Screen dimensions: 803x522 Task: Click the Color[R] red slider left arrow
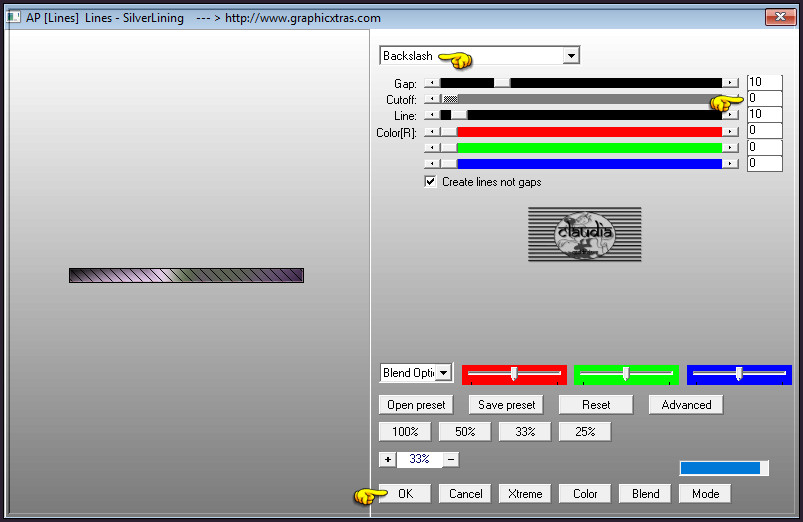tap(432, 132)
